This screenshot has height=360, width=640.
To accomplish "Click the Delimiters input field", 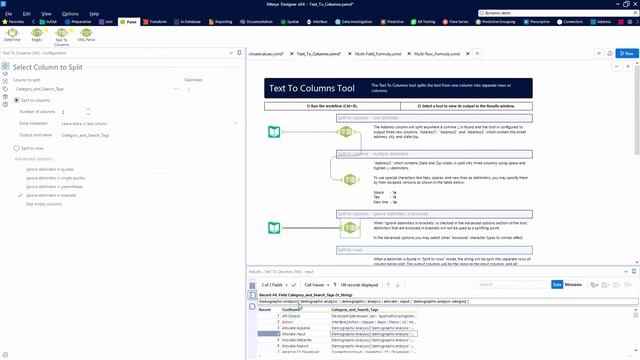I will [x=212, y=89].
